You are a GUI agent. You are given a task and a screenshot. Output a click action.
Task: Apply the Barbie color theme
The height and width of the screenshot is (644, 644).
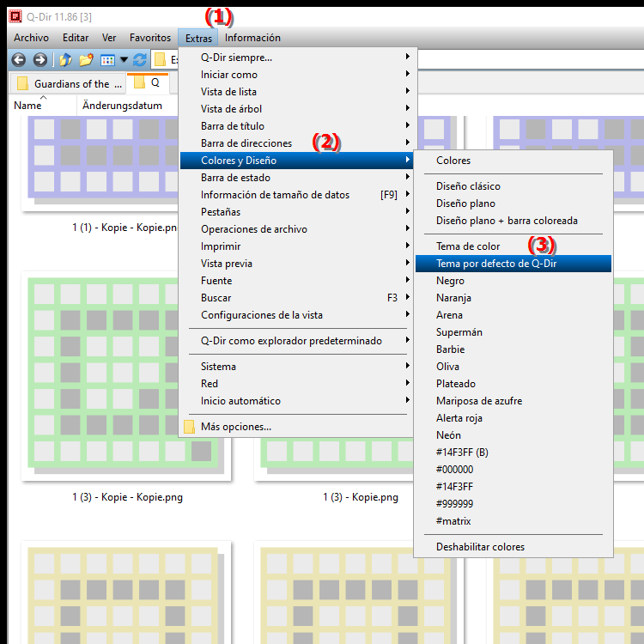pyautogui.click(x=513, y=349)
